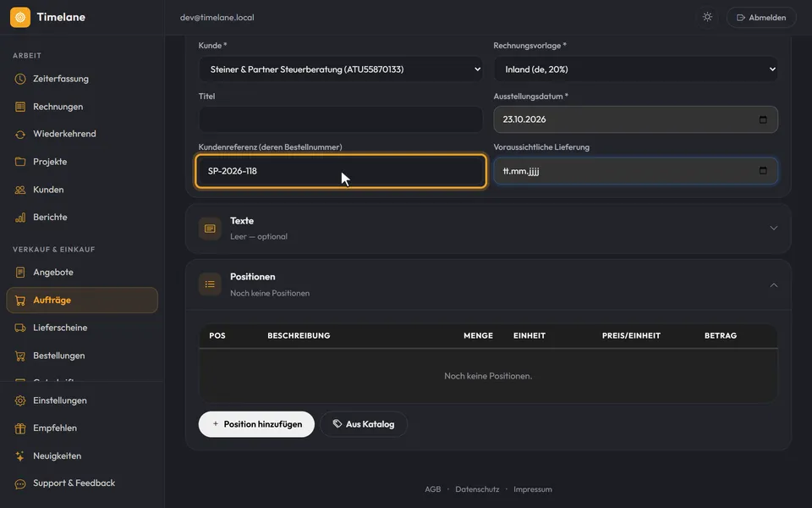
Task: Click the Kundenreferenz input field
Action: coord(341,171)
